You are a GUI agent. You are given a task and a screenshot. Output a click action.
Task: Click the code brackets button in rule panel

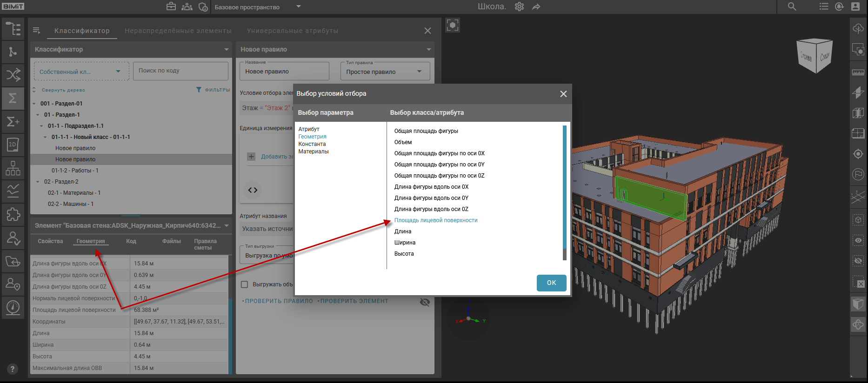(x=253, y=190)
